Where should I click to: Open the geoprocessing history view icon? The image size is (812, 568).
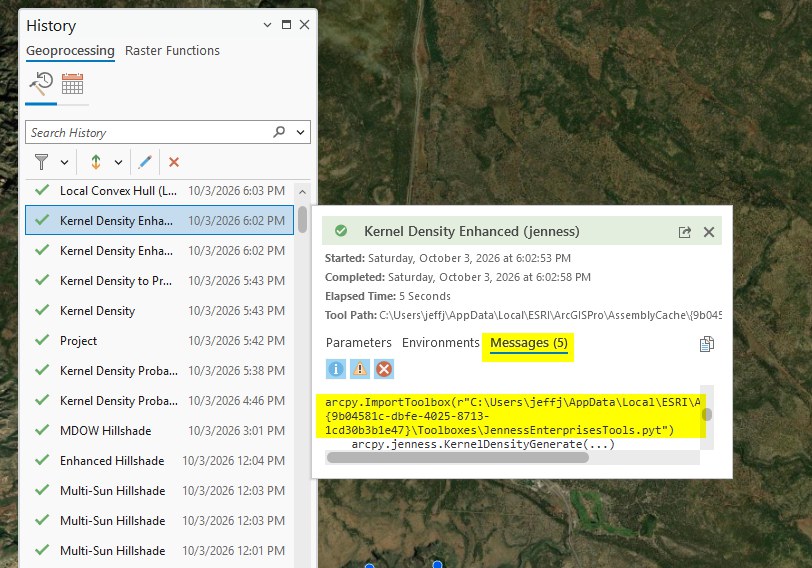[41, 84]
